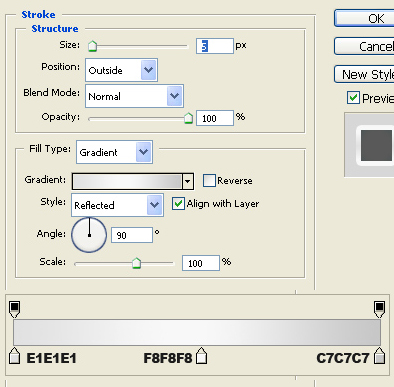This screenshot has width=394, height=387.
Task: Select the E1E1E1 color stop
Action: [14, 356]
